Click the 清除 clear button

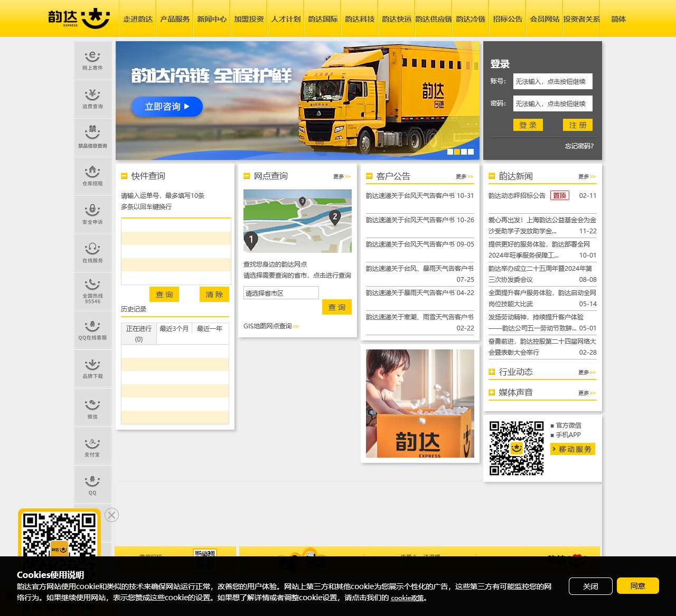pos(214,294)
